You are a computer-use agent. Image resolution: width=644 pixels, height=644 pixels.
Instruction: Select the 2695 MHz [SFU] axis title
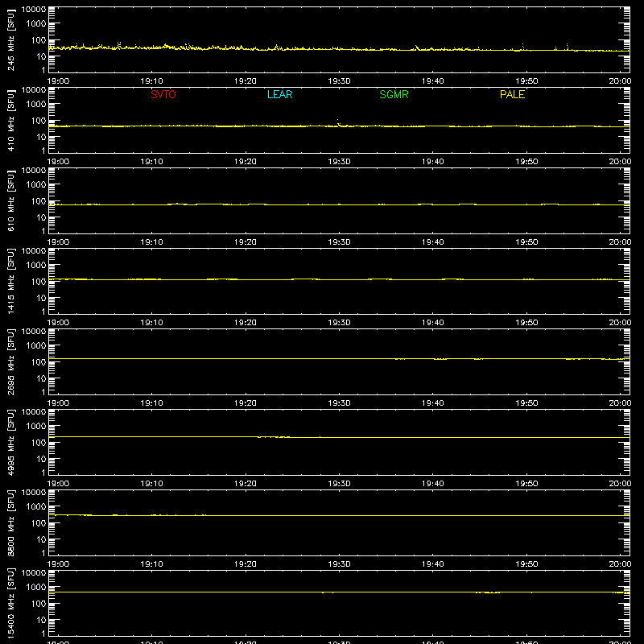(x=10, y=361)
